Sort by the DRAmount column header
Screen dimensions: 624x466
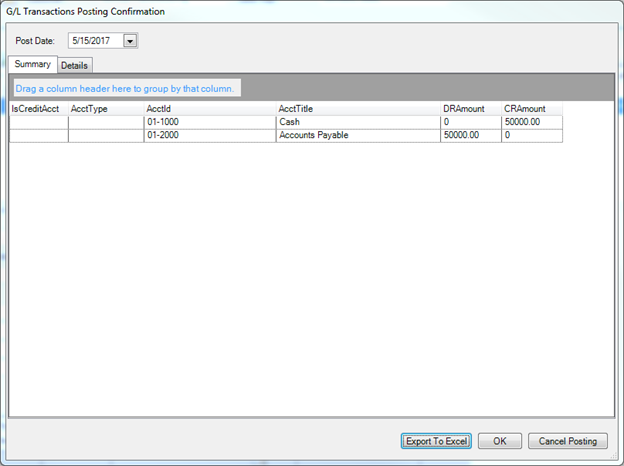471,109
